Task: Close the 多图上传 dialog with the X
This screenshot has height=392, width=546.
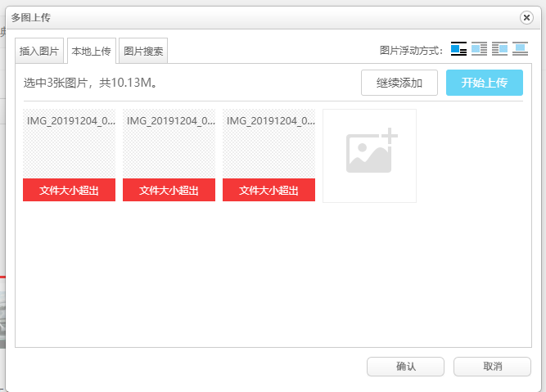Action: (x=526, y=17)
